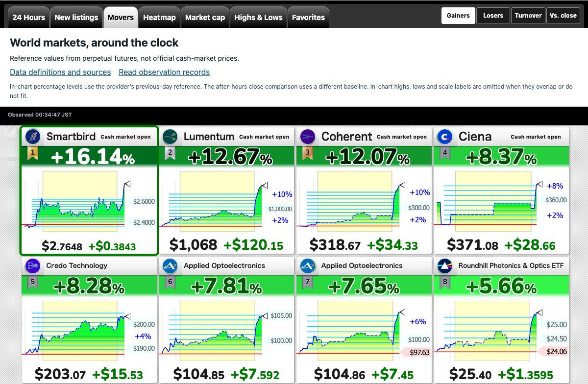
Task: Open the Data definitions and sources link
Action: pyautogui.click(x=60, y=72)
